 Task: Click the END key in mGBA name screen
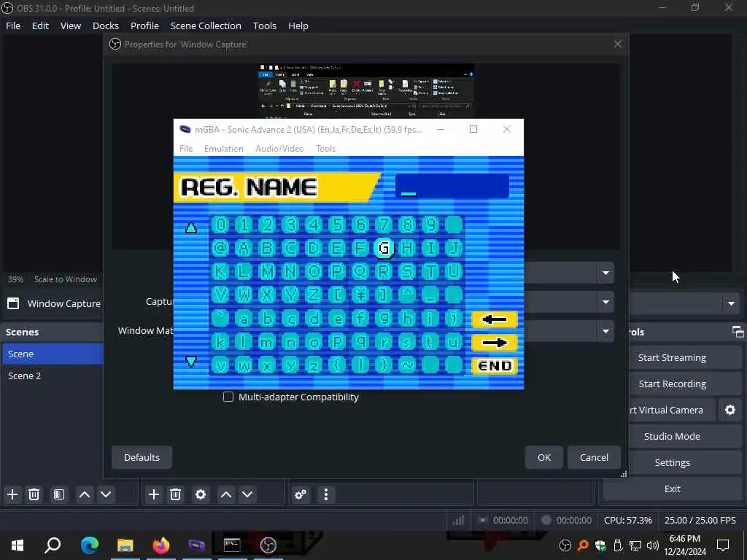tap(495, 366)
